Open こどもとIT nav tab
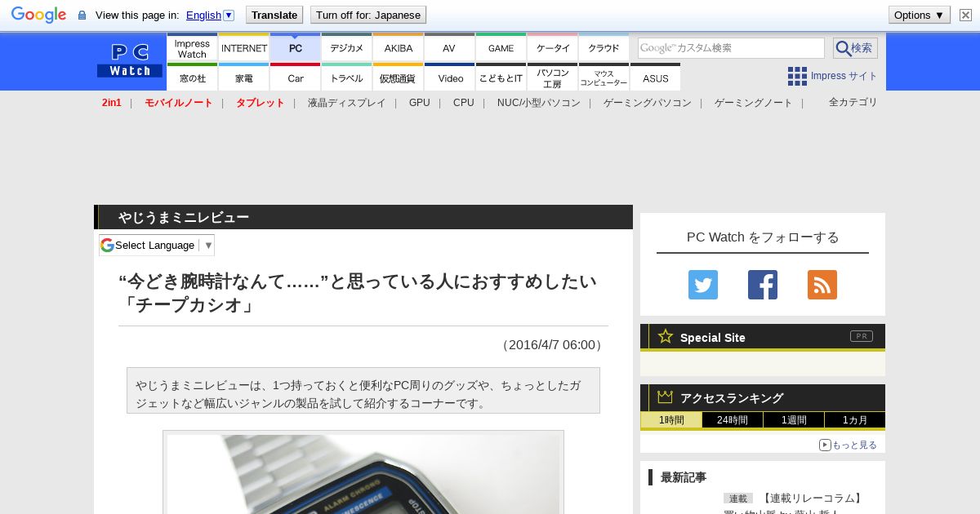 click(x=501, y=78)
